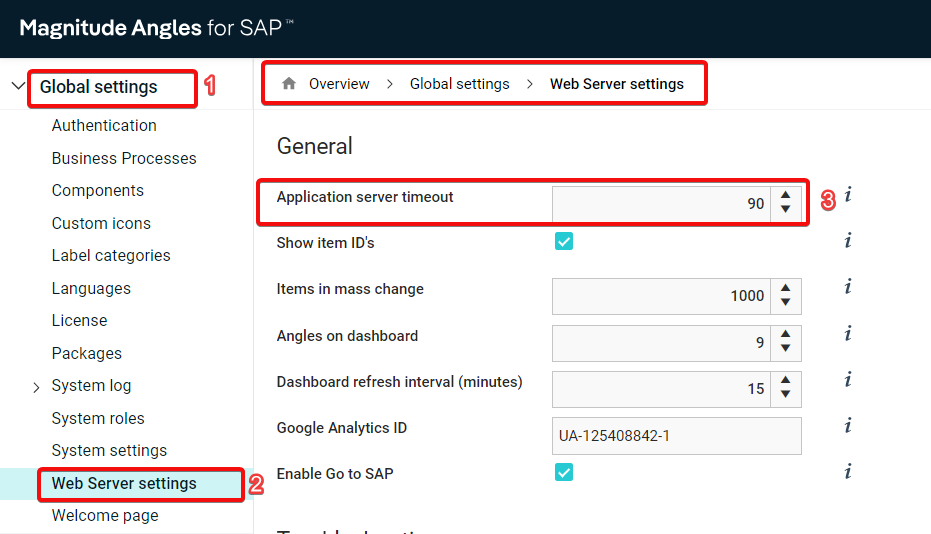Select Components in the sidebar

click(97, 191)
